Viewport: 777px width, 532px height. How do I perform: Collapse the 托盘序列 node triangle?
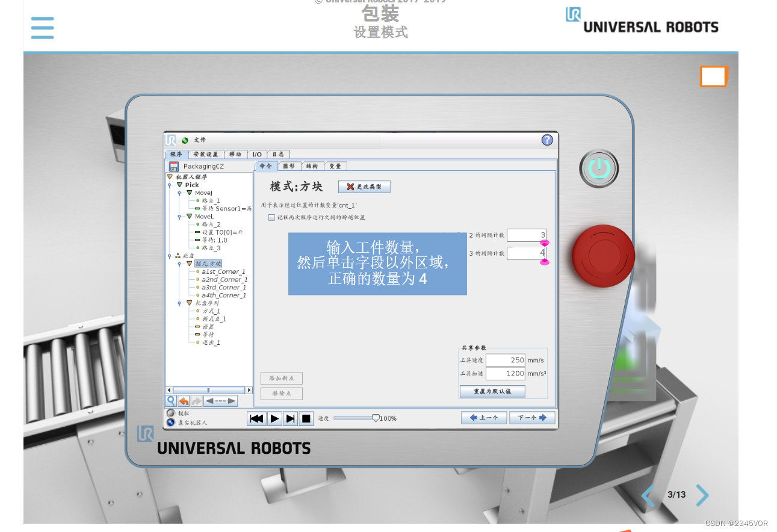click(x=189, y=303)
